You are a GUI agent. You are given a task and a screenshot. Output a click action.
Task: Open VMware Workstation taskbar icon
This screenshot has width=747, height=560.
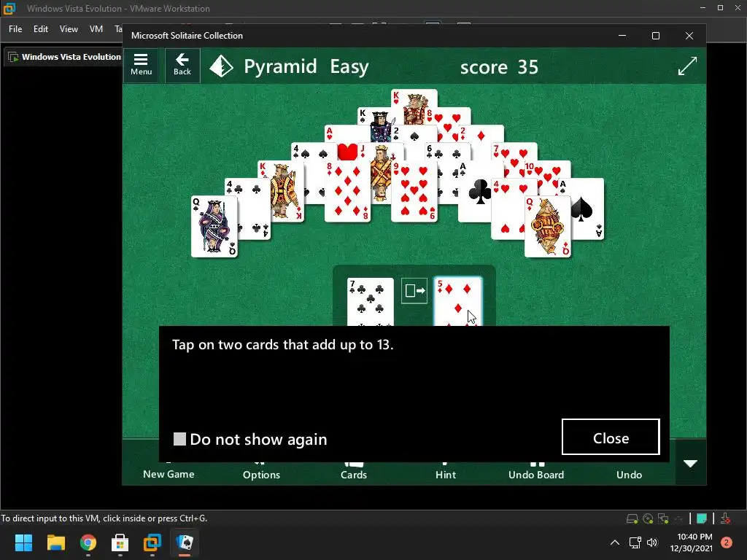[152, 542]
